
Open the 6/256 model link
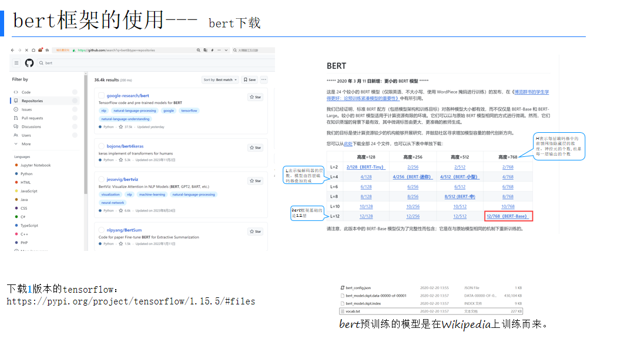[x=412, y=186]
